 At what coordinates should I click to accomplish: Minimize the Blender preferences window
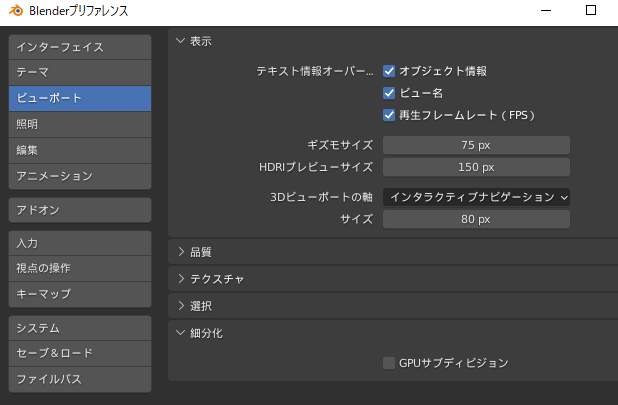pyautogui.click(x=546, y=11)
